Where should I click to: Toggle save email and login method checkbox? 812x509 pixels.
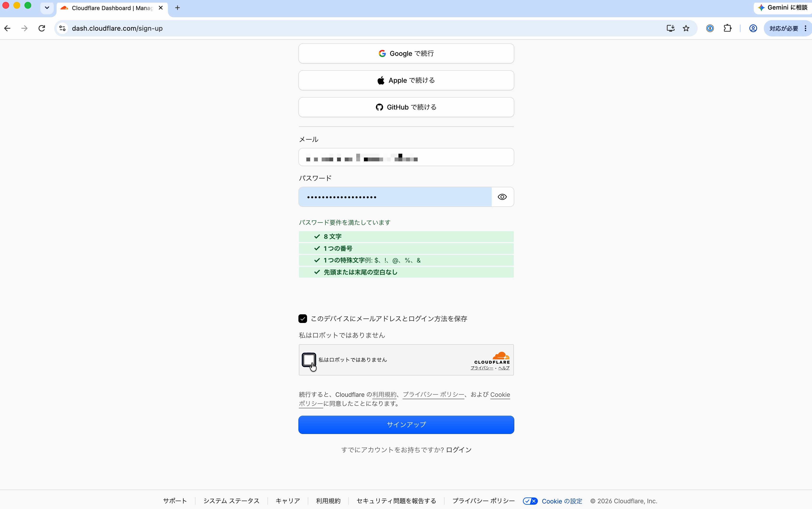[x=303, y=319]
